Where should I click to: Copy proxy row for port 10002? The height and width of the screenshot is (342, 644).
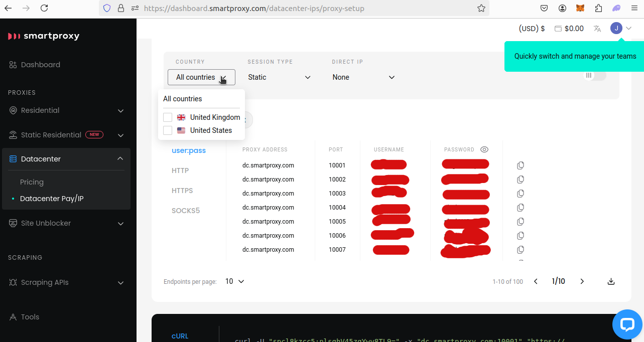[521, 179]
